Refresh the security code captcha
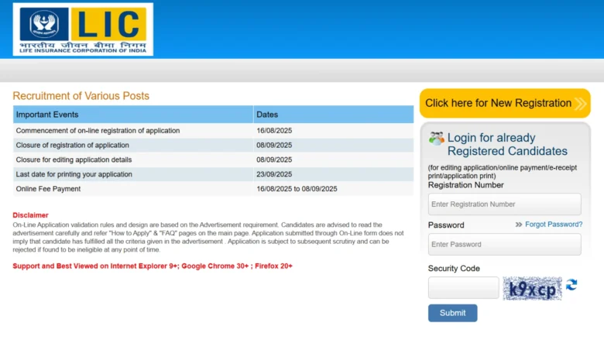604x364 pixels. [571, 285]
